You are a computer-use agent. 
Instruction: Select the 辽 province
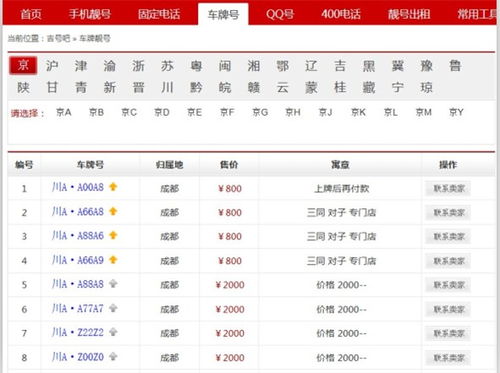pos(311,66)
